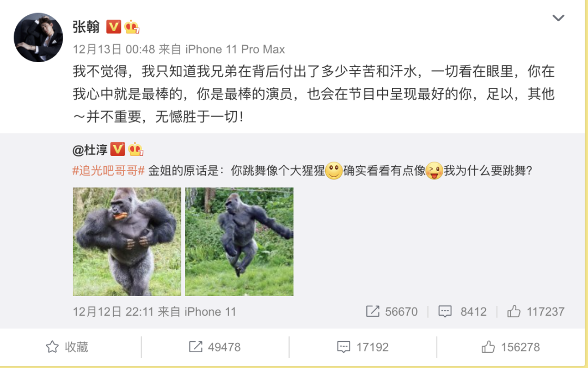Click the verified V badge beside 张翰
The image size is (588, 368).
click(114, 27)
